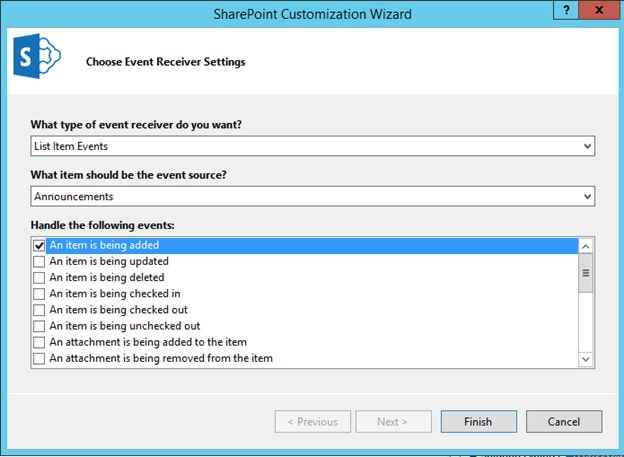Select the 'An item is being updated' text

pos(109,262)
